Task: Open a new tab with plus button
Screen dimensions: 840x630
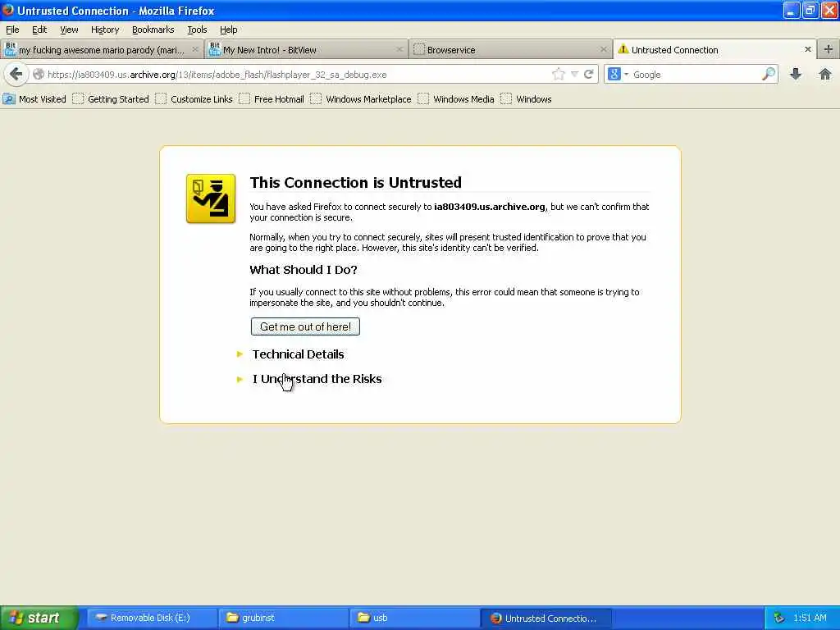Action: tap(829, 49)
